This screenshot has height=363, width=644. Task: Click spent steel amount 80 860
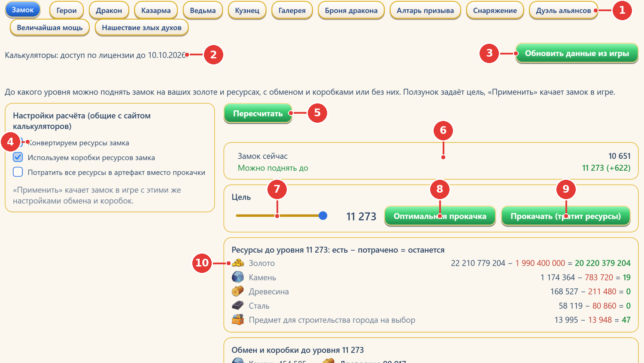click(x=604, y=306)
